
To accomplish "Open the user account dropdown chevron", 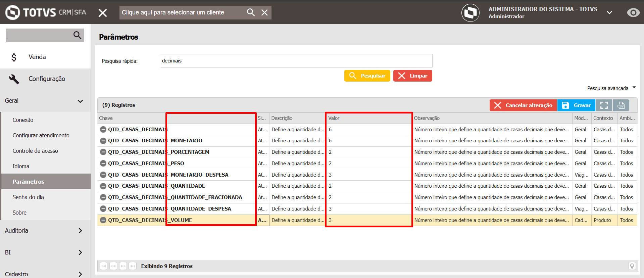I will click(609, 13).
